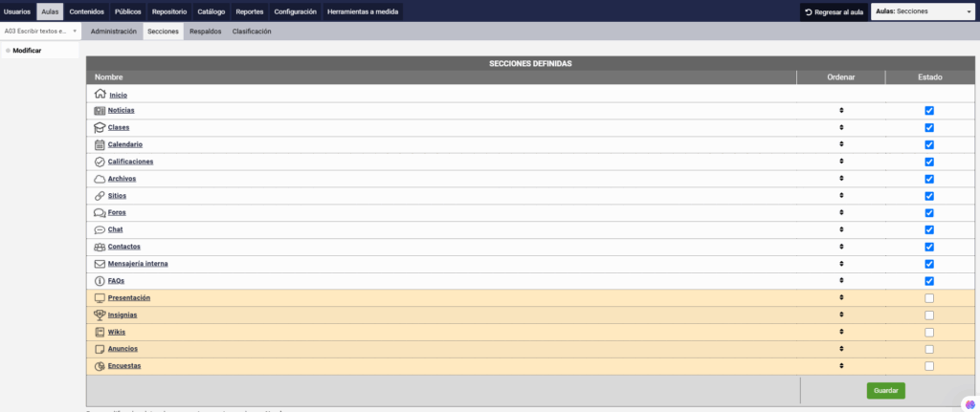Click the info icon next to FAQs
Viewport: 980px width, 412px height.
click(x=100, y=281)
